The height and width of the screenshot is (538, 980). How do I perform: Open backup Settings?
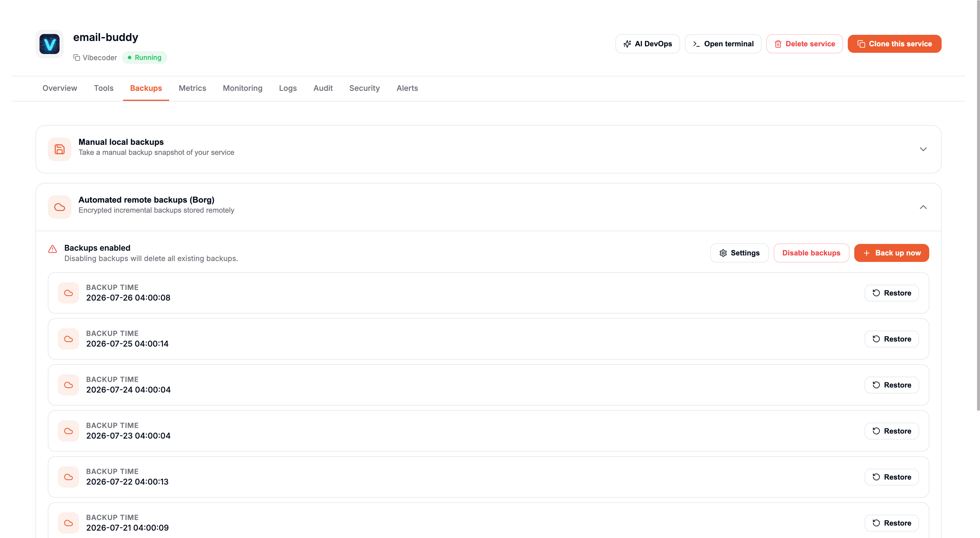coord(739,253)
